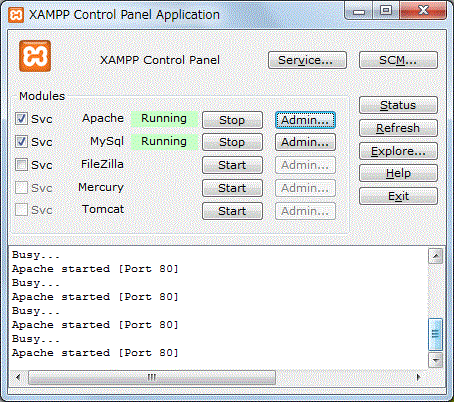Open the SCM... services manager
Screen dimensions: 454x402
398,60
